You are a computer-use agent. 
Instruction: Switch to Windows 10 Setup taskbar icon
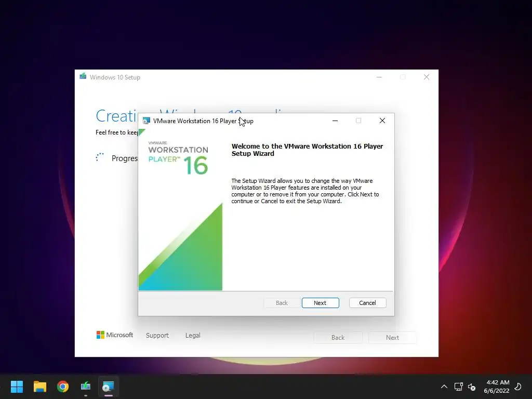click(x=86, y=387)
